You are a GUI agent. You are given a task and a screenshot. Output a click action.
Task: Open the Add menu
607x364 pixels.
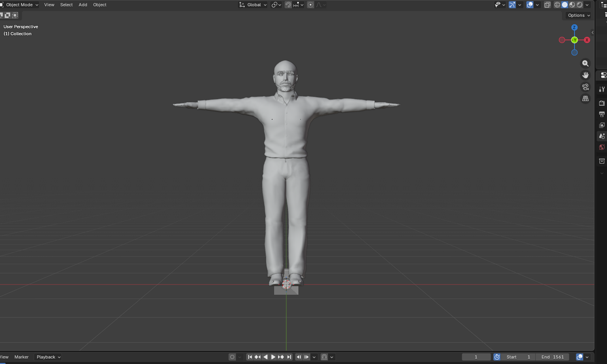pos(83,5)
